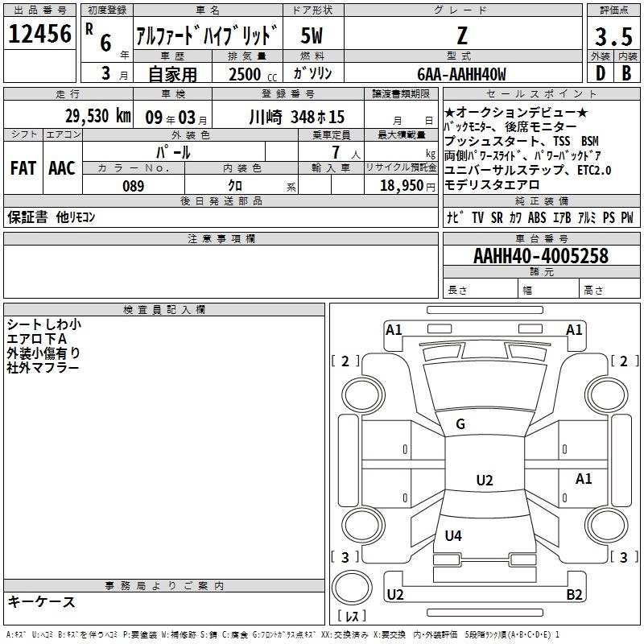Select the color number 089
The image size is (644, 644).
coord(134,186)
